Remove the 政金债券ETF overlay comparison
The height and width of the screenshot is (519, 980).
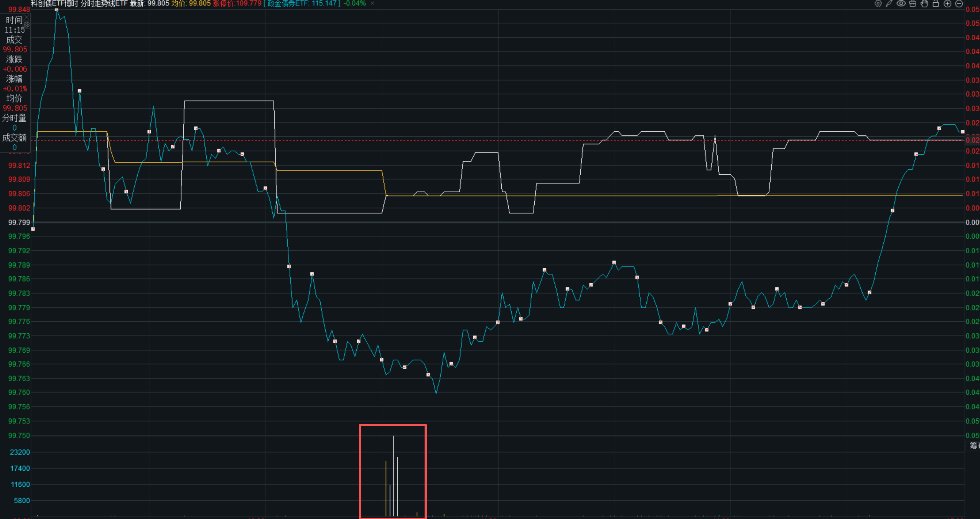click(x=372, y=3)
